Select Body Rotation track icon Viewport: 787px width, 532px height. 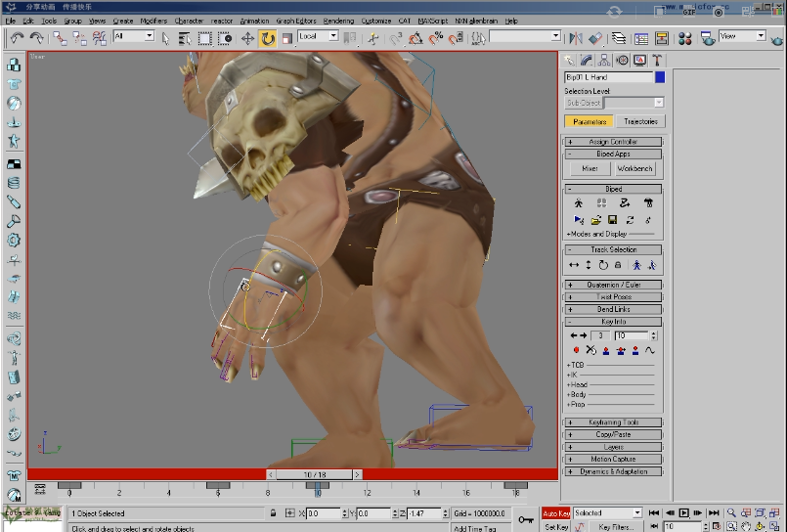pos(603,265)
